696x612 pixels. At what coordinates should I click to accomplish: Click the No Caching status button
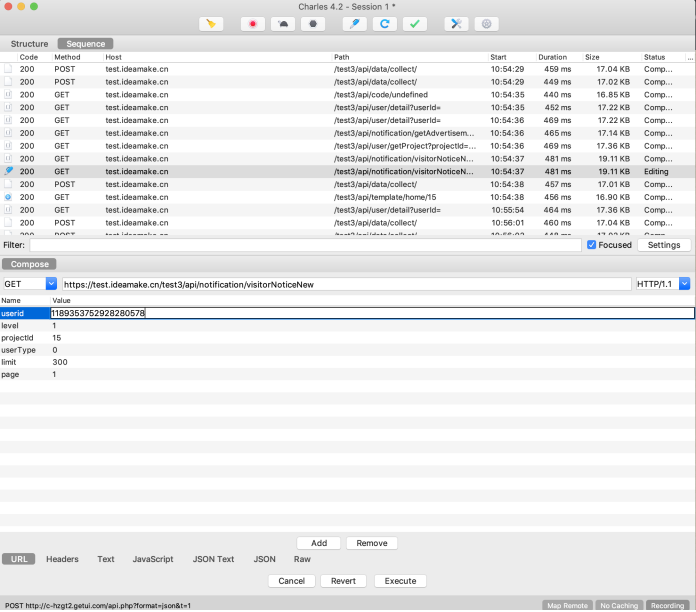pos(619,605)
